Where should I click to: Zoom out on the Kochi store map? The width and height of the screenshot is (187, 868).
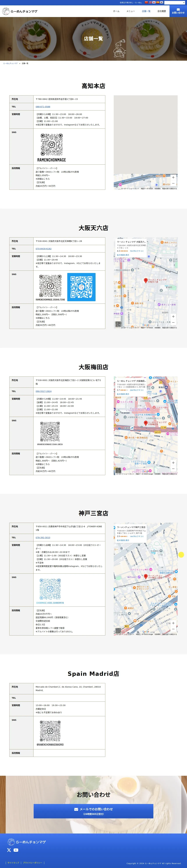pos(173,183)
